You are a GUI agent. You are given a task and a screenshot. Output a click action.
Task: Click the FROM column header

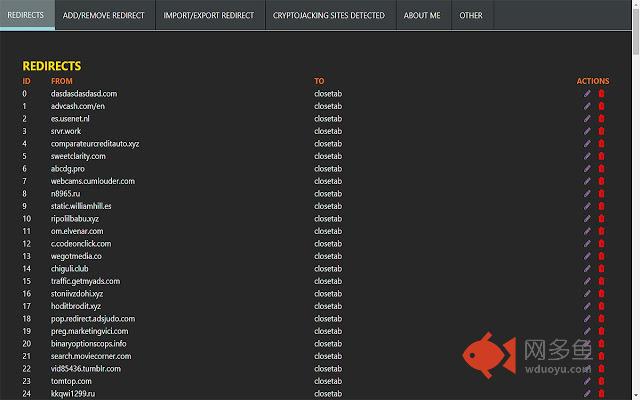(62, 81)
